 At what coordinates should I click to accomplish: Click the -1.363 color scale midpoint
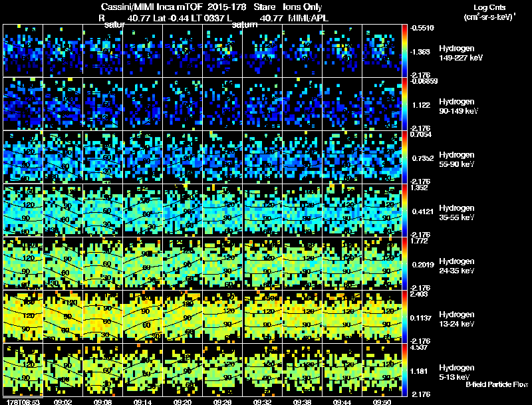(420, 52)
